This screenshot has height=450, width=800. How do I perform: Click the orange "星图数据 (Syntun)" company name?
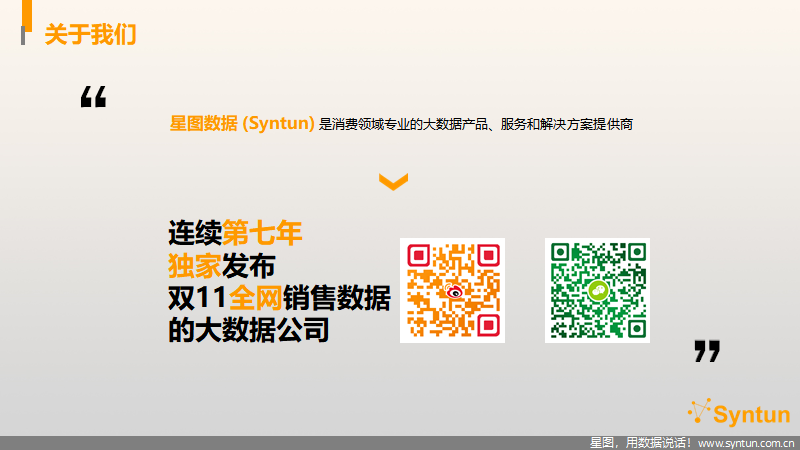(242, 124)
